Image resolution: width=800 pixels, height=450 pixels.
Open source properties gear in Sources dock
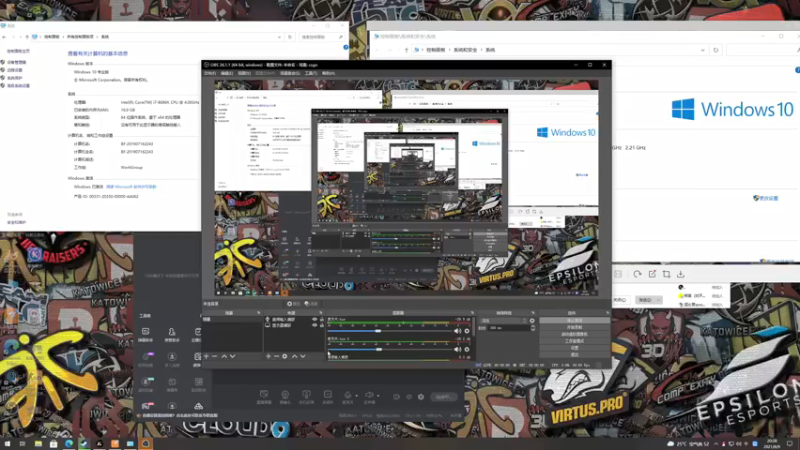[285, 356]
